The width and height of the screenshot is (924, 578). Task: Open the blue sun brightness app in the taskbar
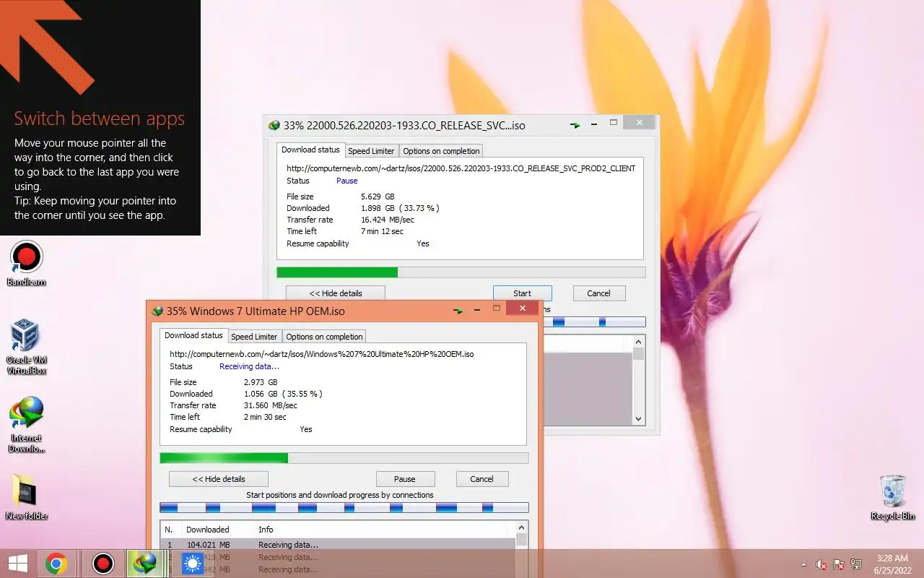[x=192, y=564]
